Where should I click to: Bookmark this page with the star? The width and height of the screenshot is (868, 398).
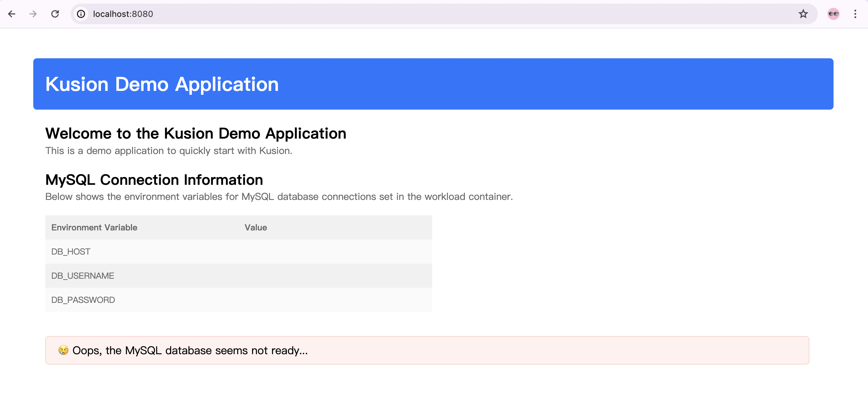tap(803, 14)
